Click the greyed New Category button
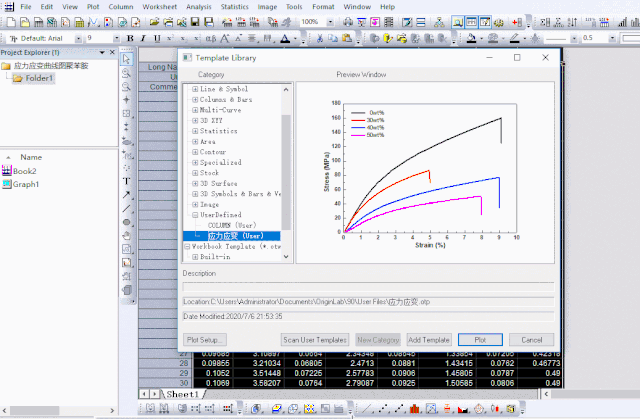640x419 pixels. pos(378,340)
